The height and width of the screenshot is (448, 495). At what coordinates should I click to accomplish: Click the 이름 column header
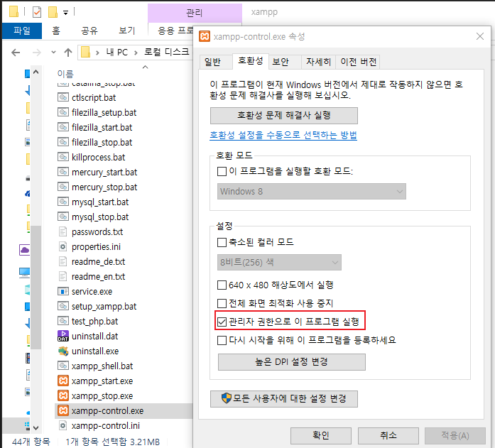(x=65, y=74)
